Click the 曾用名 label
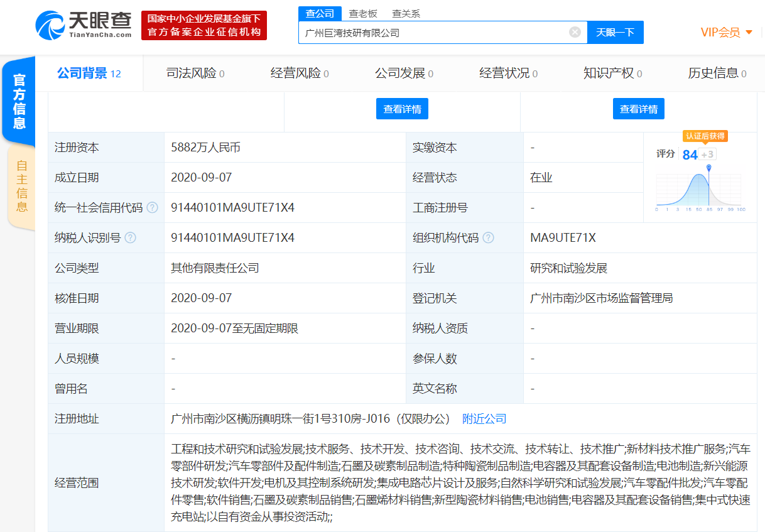This screenshot has height=532, width=765. 71,389
